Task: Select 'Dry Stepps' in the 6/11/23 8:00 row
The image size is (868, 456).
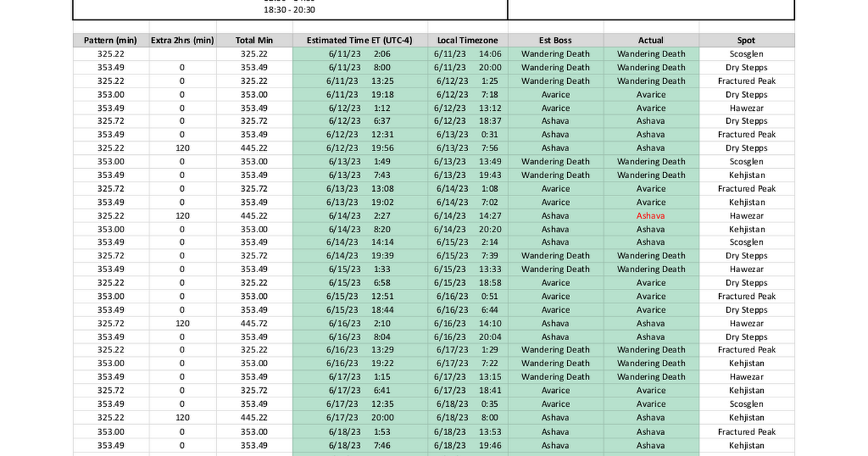Action: click(x=746, y=67)
